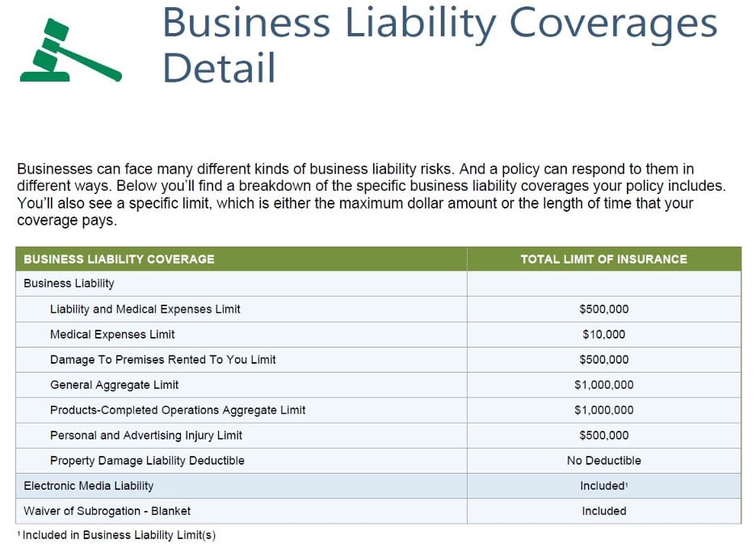Select the Property Damage Liability Deductible label

tap(147, 461)
